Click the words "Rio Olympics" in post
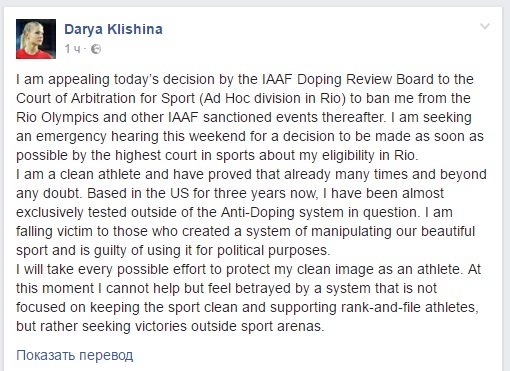 (57, 117)
